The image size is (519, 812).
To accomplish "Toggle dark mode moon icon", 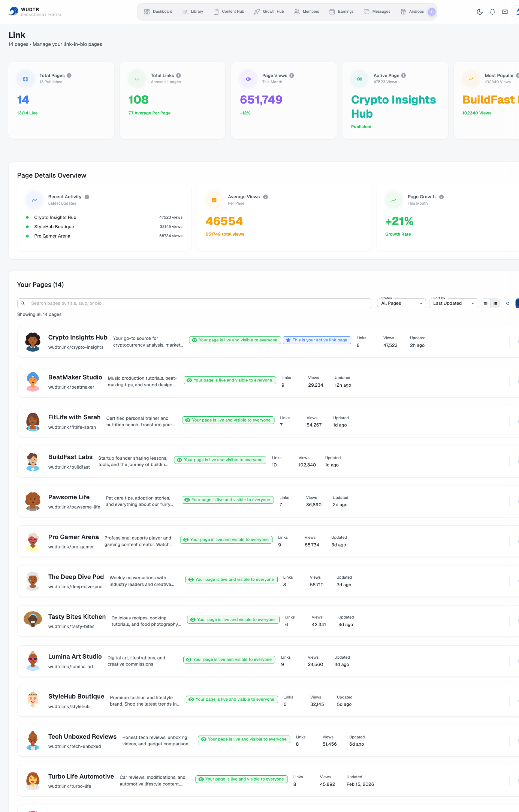I will pos(479,12).
